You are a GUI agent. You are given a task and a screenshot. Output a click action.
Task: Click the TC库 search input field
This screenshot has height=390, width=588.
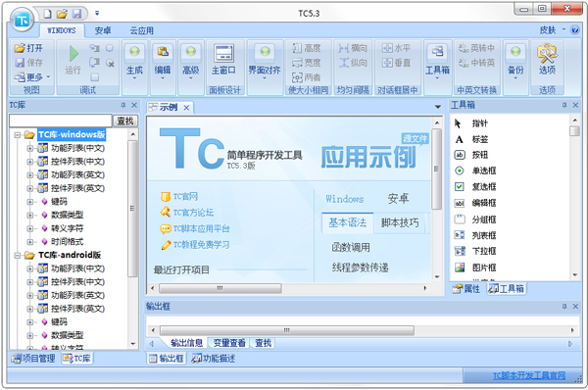(61, 121)
